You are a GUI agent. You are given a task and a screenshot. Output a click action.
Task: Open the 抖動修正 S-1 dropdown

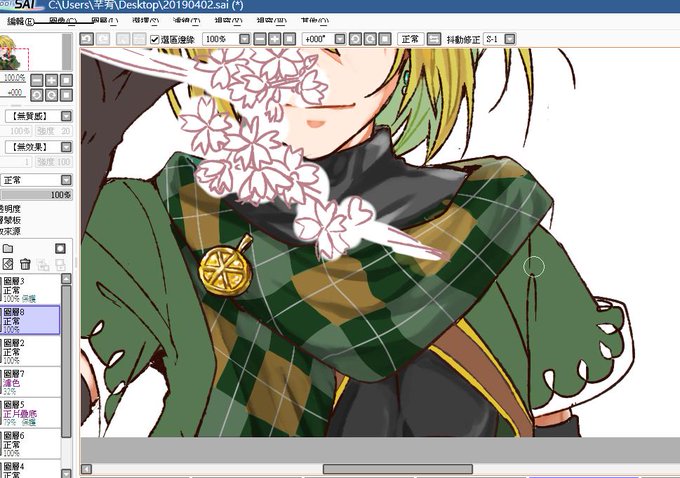tap(510, 39)
